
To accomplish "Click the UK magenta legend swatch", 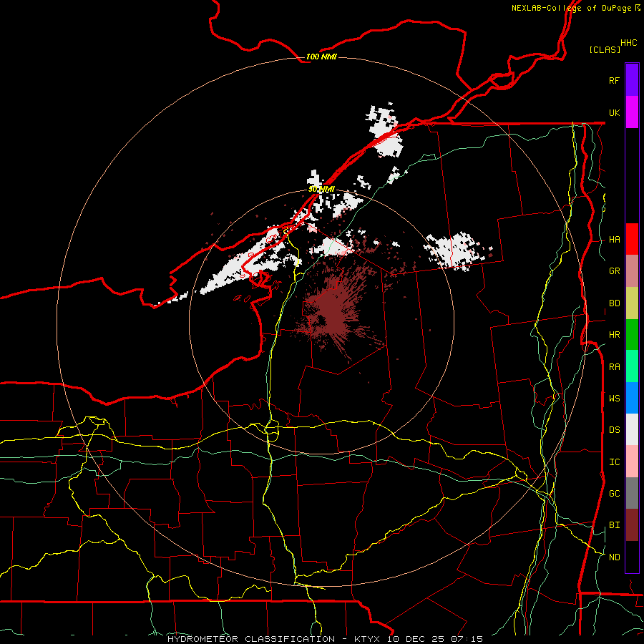I will 632,112.
